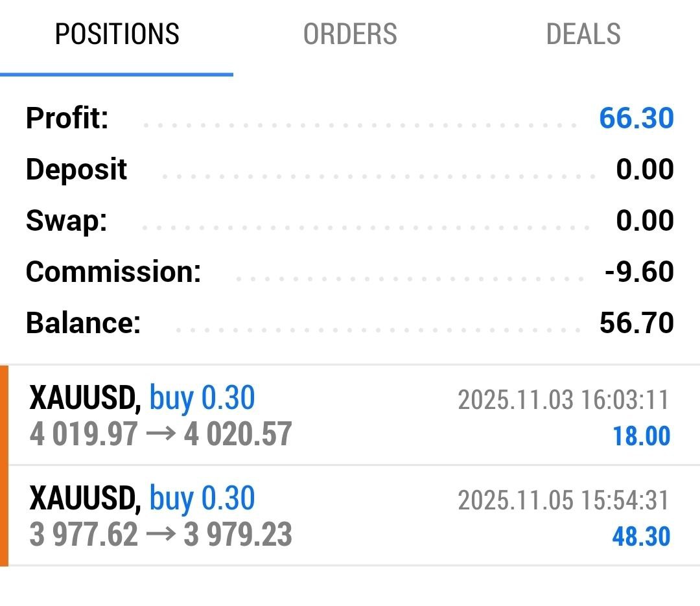
Task: Click the 18.00 profit amount
Action: pyautogui.click(x=641, y=436)
